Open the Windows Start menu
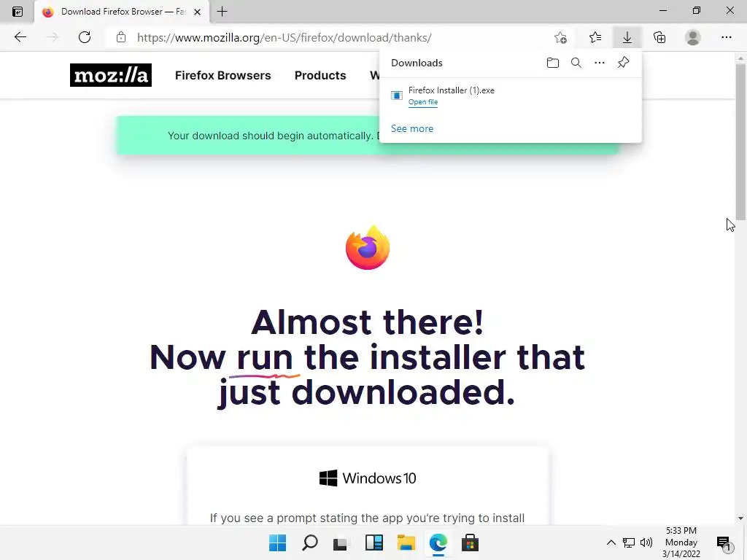Viewport: 747px width, 560px height. [x=277, y=542]
